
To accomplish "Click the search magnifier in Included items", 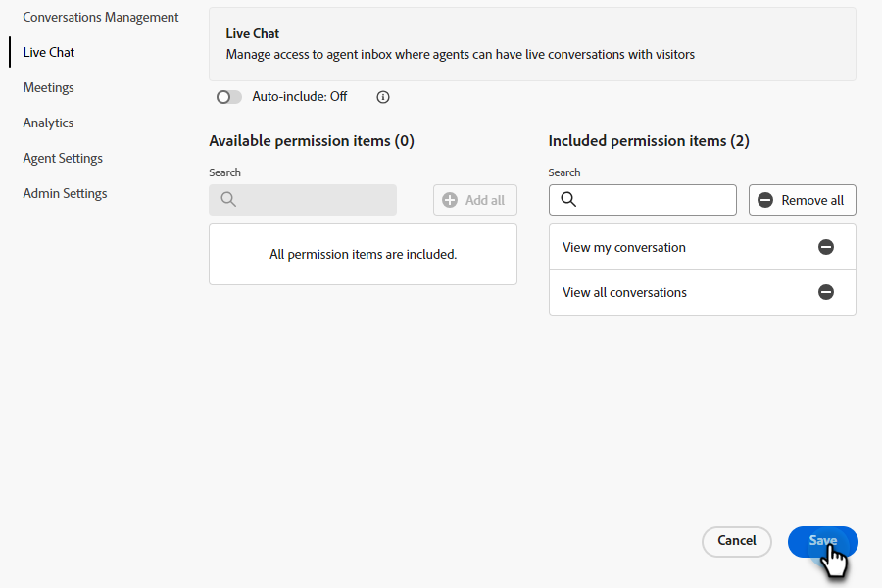I will (568, 200).
